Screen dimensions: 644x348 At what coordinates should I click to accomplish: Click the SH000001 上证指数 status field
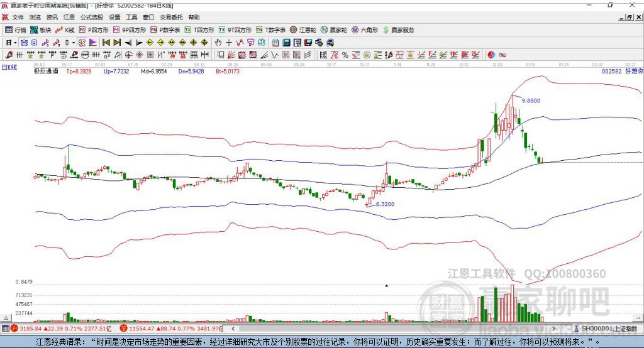608,329
